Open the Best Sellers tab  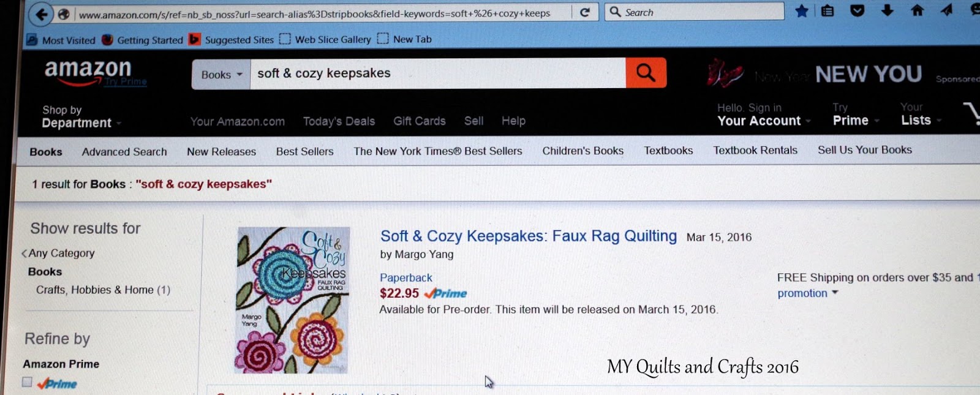(304, 151)
